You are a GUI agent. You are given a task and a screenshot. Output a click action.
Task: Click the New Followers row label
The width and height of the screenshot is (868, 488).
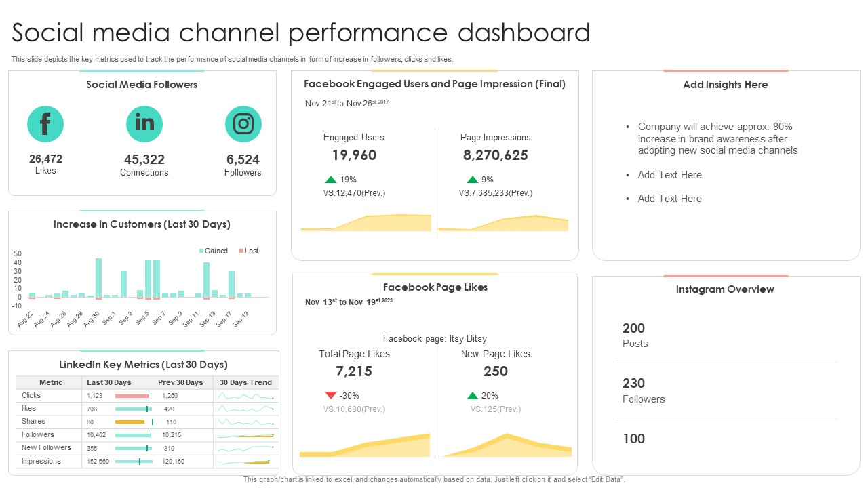tap(46, 448)
